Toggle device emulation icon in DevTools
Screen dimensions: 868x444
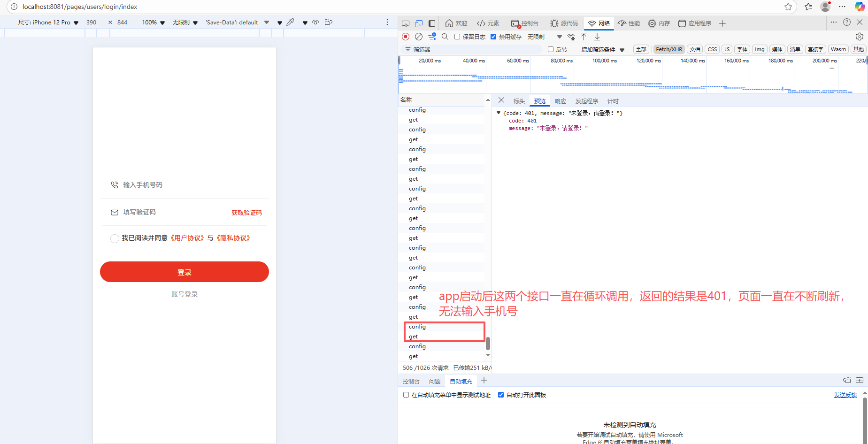(419, 23)
